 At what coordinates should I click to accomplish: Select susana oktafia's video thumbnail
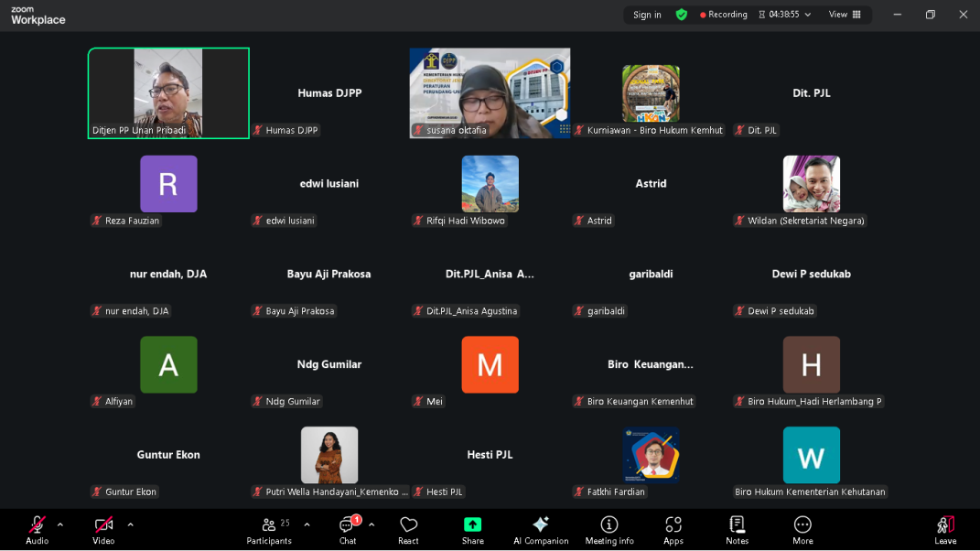click(490, 92)
